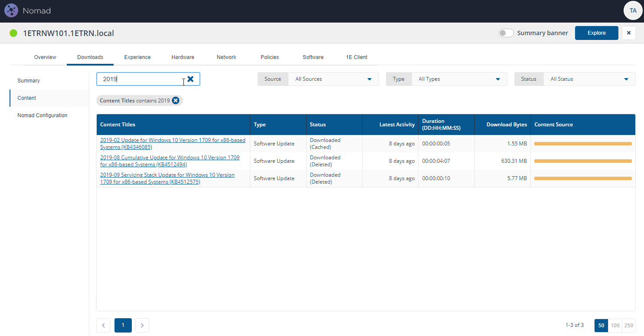644x336 pixels.
Task: Sort by the Content Source column header
Action: pyautogui.click(x=583, y=125)
